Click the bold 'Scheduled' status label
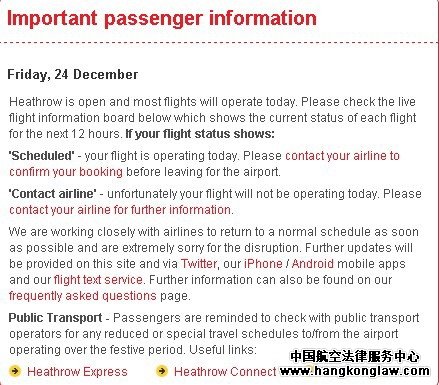439x385 pixels. click(42, 156)
